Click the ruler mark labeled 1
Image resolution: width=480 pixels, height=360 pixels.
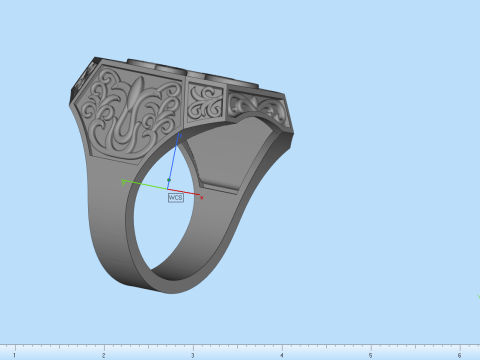(x=14, y=355)
